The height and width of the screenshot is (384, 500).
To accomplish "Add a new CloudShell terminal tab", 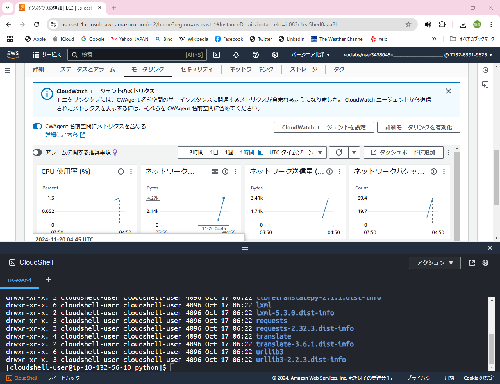I will (x=48, y=280).
